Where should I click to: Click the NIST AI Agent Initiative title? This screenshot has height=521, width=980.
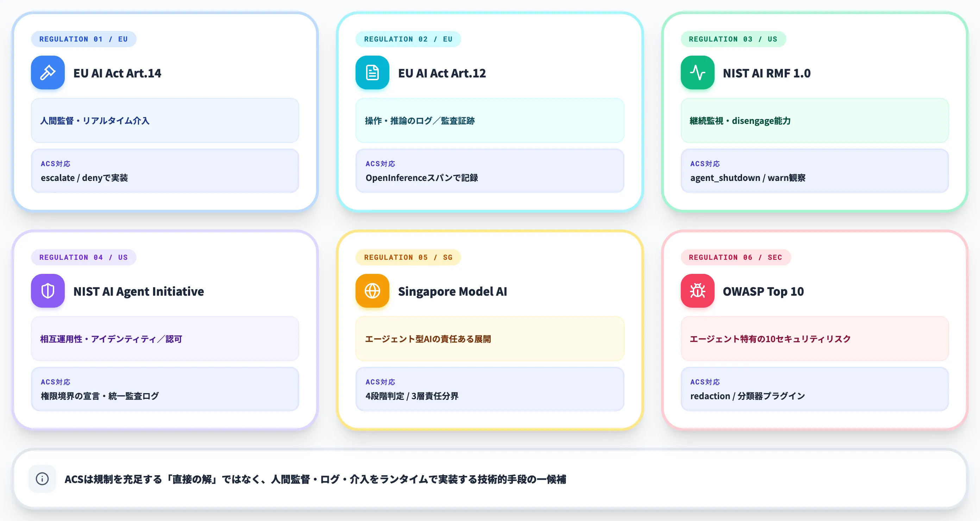pos(138,291)
